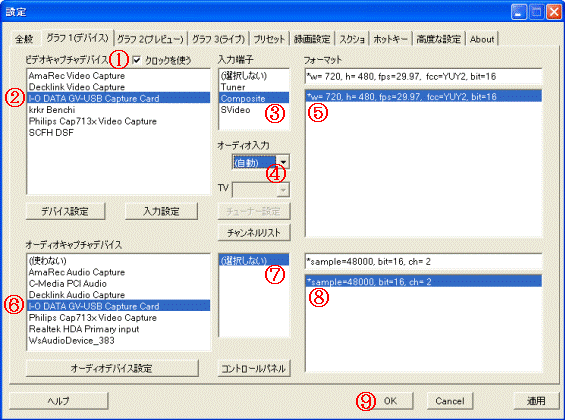Confirm settings with OK button
The image size is (565, 420).
pyautogui.click(x=390, y=401)
